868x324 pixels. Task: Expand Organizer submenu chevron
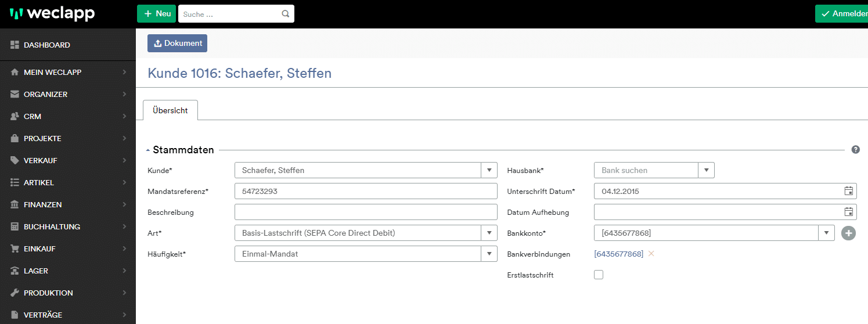124,95
